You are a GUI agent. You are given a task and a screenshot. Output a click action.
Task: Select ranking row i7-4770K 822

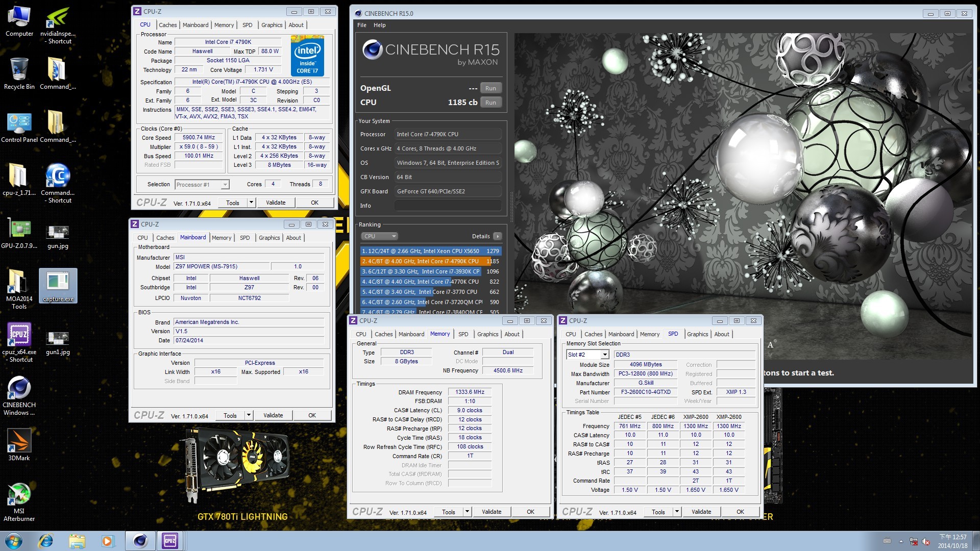pos(430,282)
